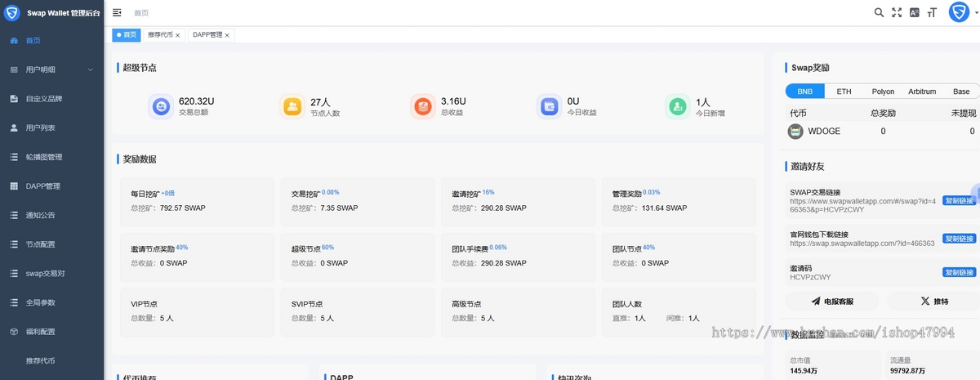Click the DAPP管理 grid icon in sidebar
Screen dimensions: 980x380
tap(14, 186)
